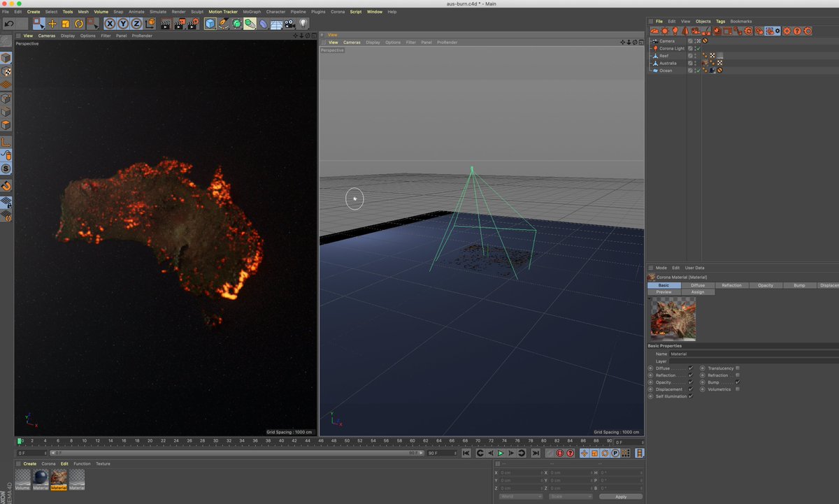This screenshot has height=504, width=839.
Task: Toggle the X-axis lock icon
Action: pyautogui.click(x=110, y=24)
